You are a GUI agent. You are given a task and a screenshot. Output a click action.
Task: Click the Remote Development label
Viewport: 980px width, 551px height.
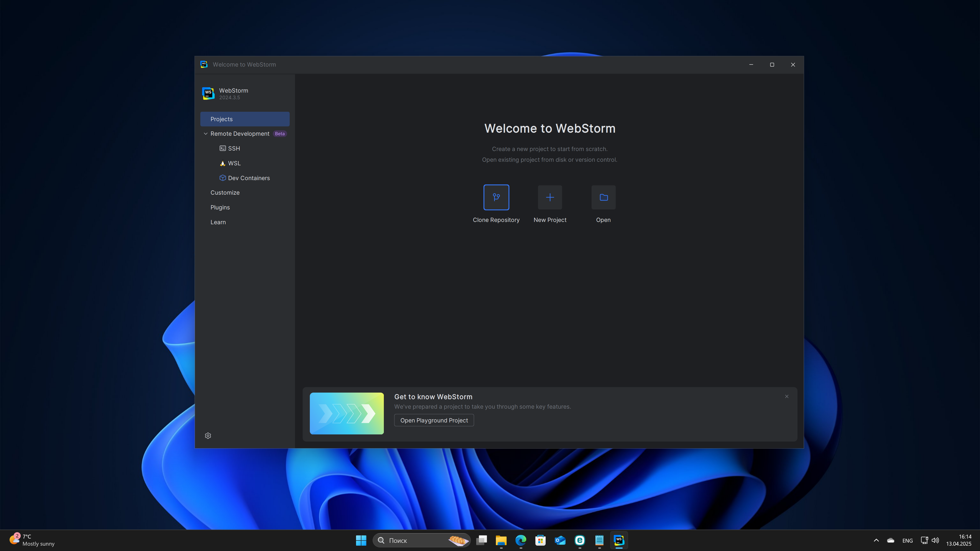(240, 133)
